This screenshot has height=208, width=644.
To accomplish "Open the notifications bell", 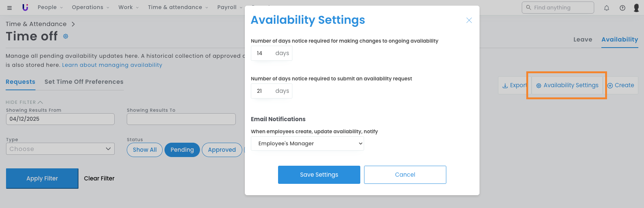I will coord(607,8).
